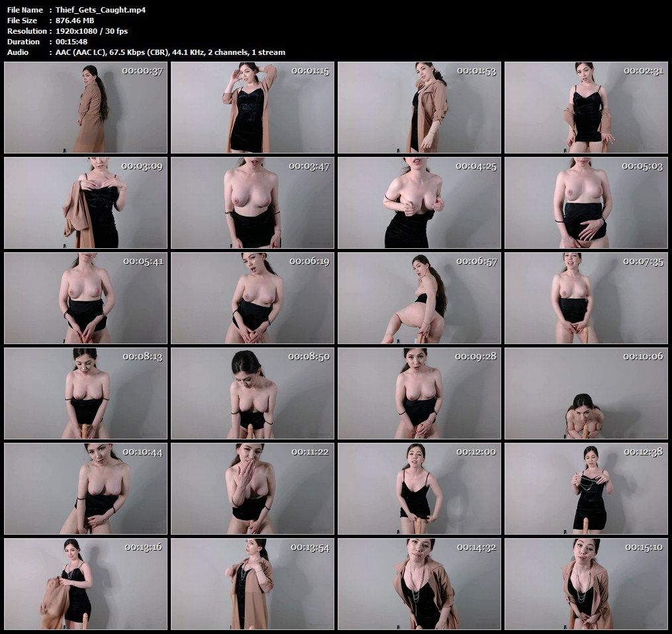Screen dimensions: 672x634
Task: Pick the frame stamped 00:13:54
Action: (252, 584)
